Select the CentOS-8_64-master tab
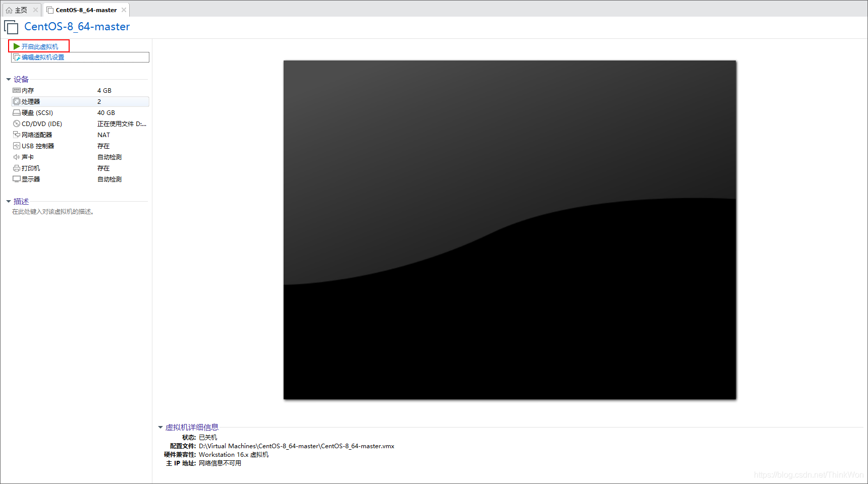868x484 pixels. pos(86,10)
